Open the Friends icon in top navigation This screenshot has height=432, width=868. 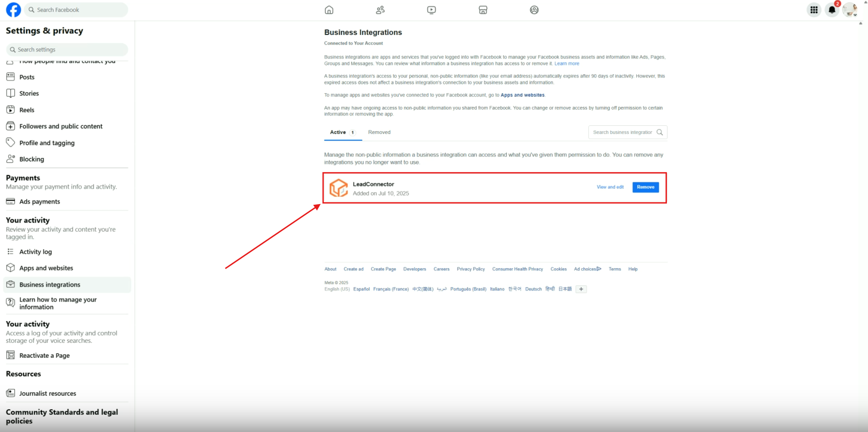click(380, 10)
